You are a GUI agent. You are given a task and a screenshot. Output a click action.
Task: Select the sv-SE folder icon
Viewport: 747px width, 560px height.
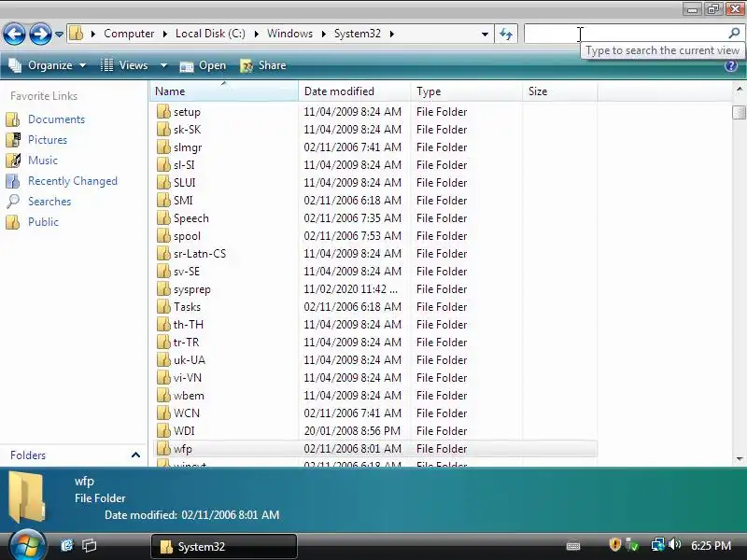tap(163, 271)
